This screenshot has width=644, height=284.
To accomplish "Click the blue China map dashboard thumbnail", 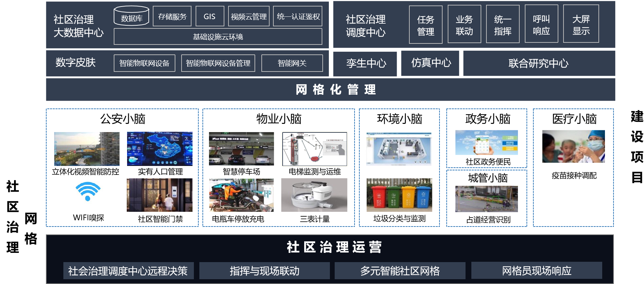I will [x=160, y=149].
